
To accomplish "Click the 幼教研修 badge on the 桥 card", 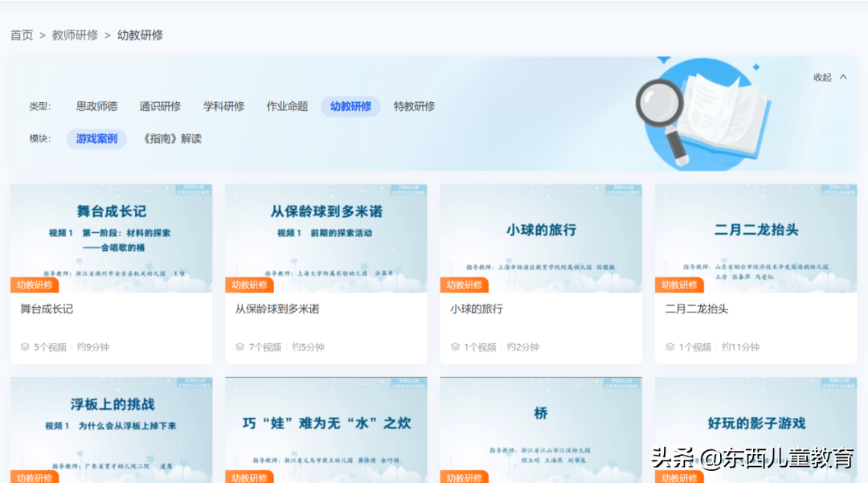I will click(x=465, y=477).
